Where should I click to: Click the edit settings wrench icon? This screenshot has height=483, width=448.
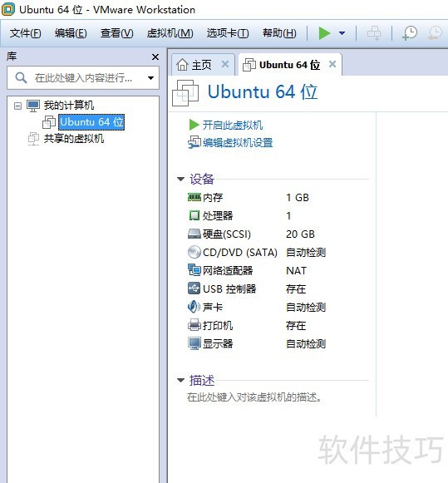tap(194, 142)
